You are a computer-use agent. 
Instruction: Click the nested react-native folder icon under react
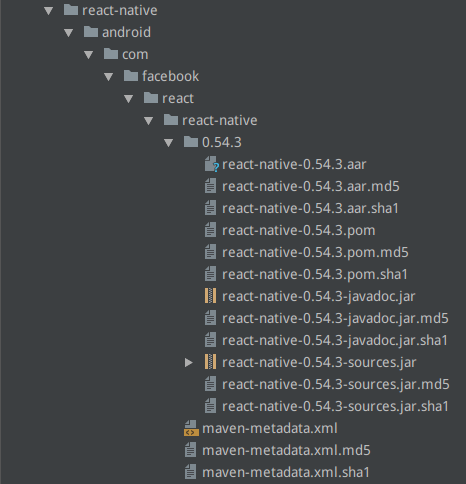point(171,120)
